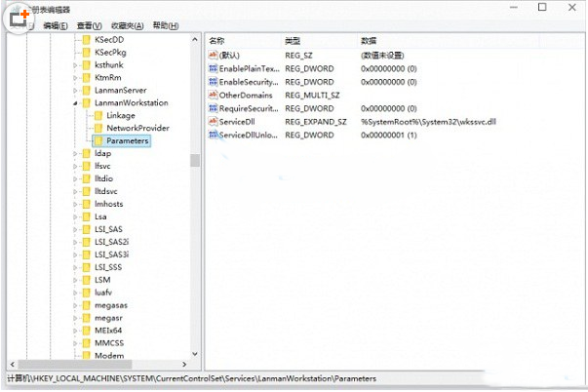Click the ksthunk folder icon
Screen dimensions: 588x392
(87, 65)
